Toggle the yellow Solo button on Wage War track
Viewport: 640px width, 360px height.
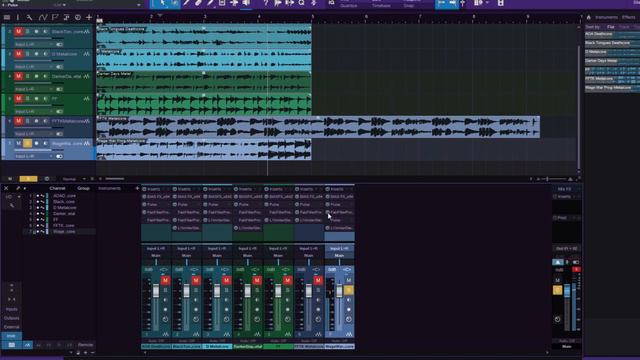click(x=27, y=144)
